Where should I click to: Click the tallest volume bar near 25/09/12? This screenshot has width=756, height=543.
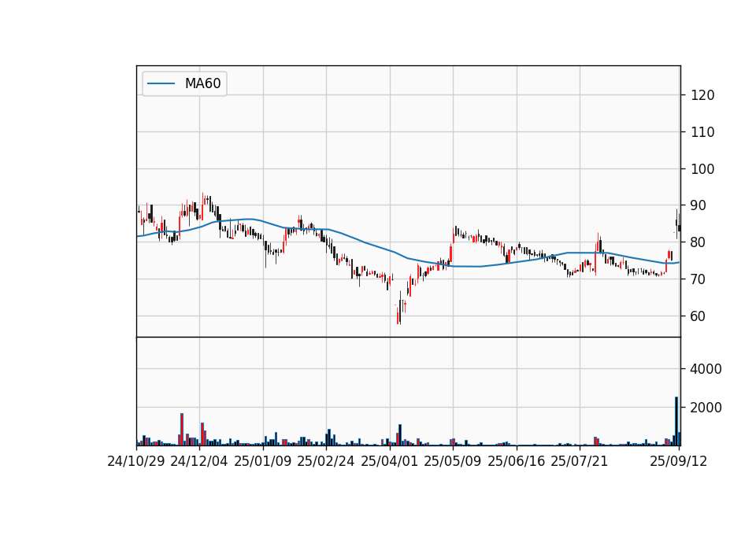pos(676,421)
